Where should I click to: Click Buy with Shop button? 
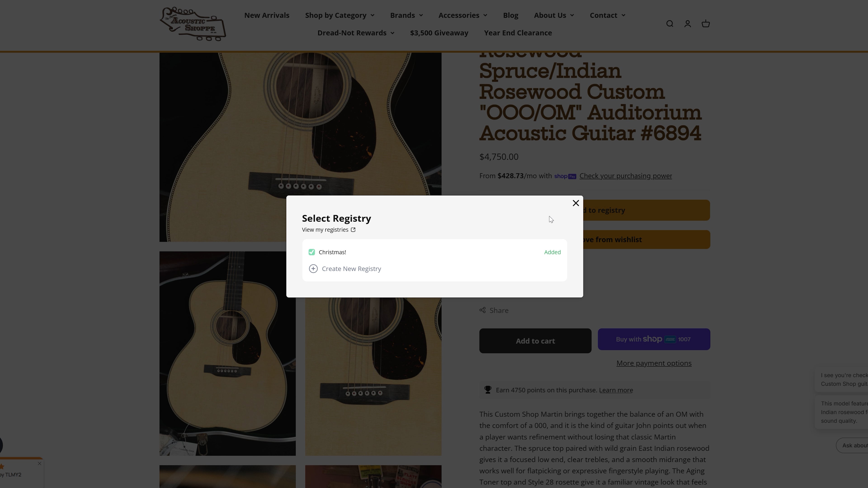[x=654, y=339]
